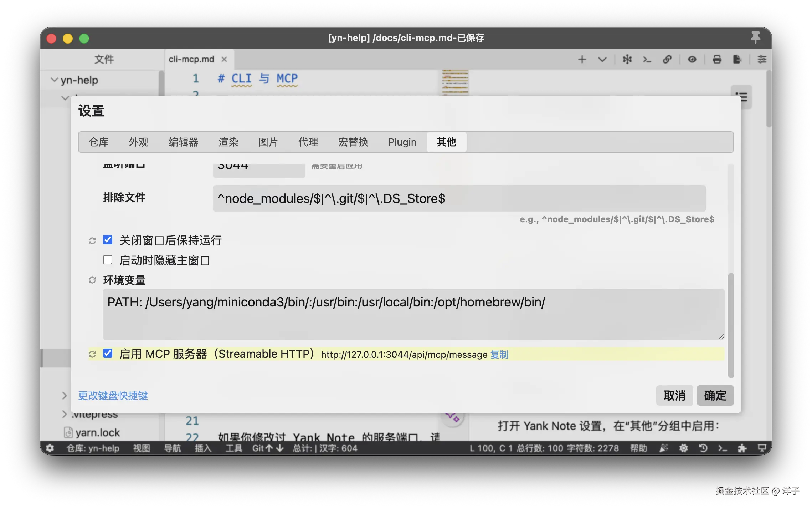
Task: Open the Git status bar menu
Action: 268,448
